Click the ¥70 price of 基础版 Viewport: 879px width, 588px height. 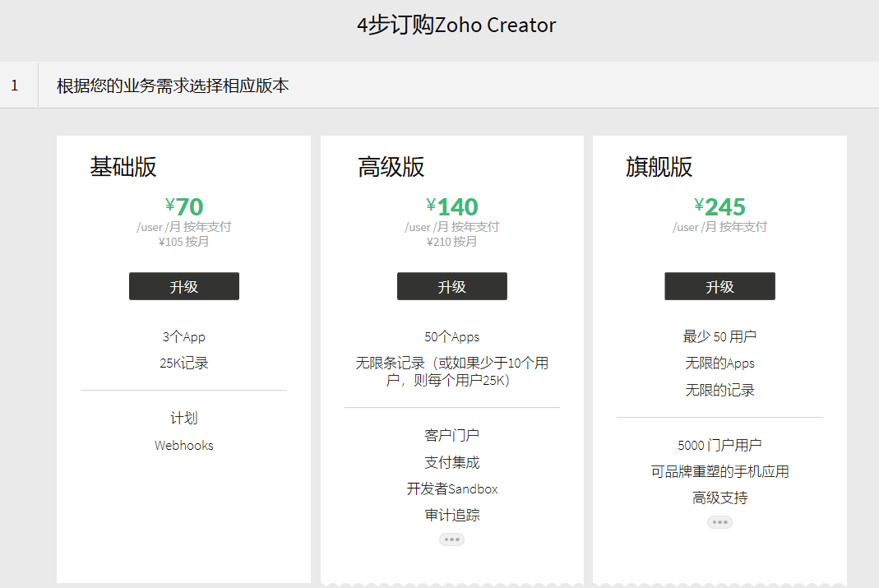[x=184, y=206]
